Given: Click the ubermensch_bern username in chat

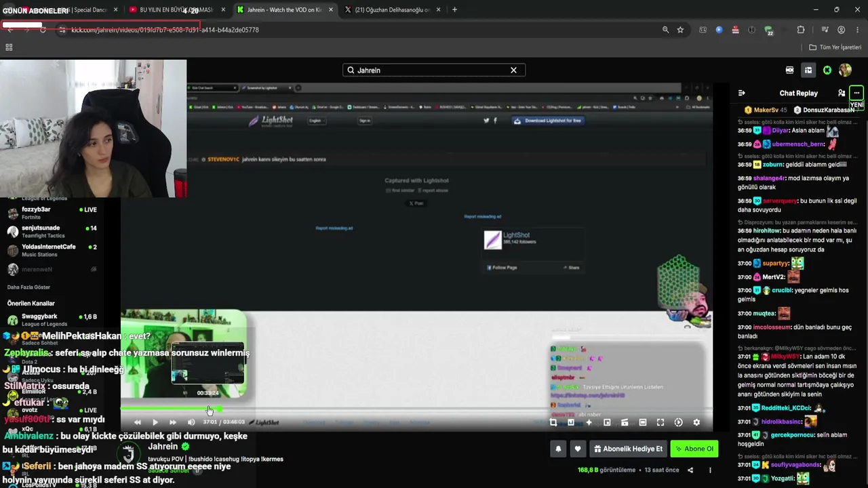Looking at the screenshot, I should point(797,144).
